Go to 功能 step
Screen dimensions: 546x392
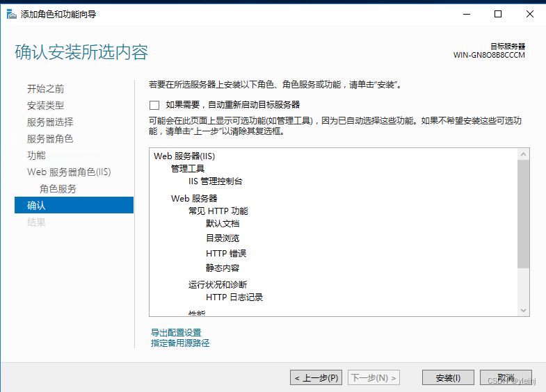point(36,156)
